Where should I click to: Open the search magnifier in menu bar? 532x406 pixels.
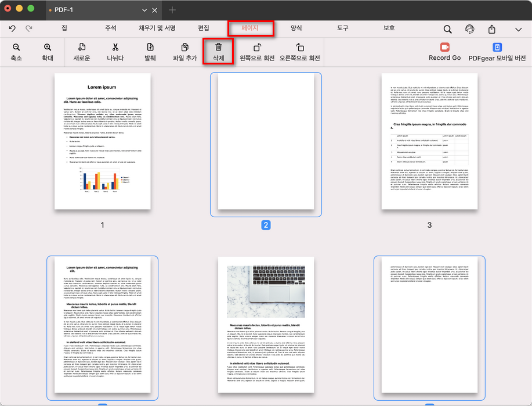[448, 29]
